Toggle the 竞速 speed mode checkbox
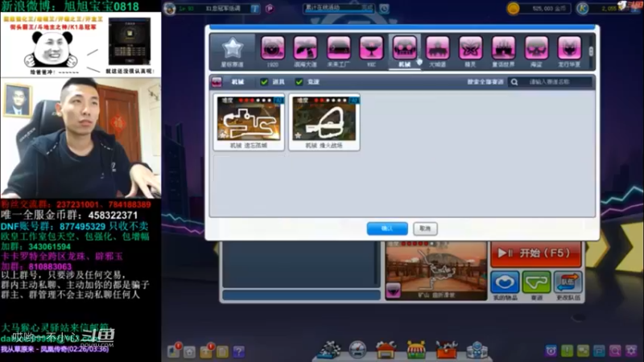The width and height of the screenshot is (644, 362). pos(299,82)
